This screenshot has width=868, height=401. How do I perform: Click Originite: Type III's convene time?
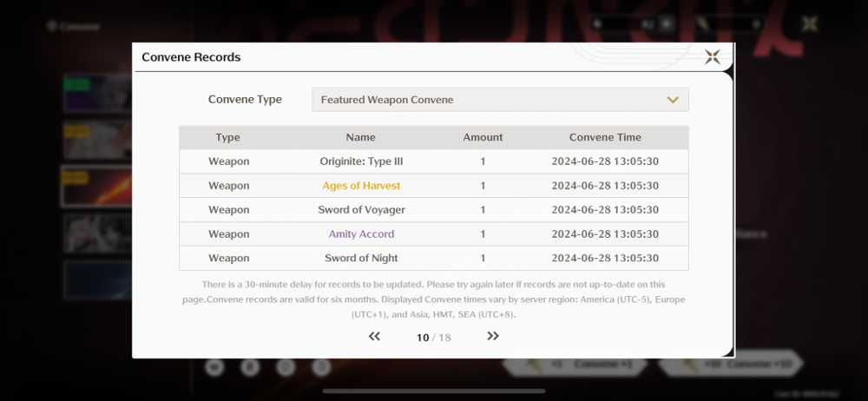605,161
